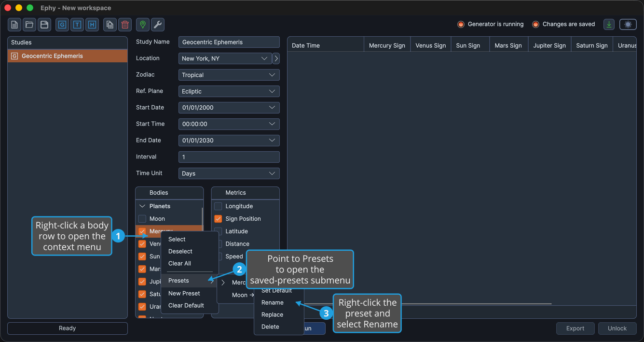
Task: Choose Clear Default from the context menu
Action: [x=190, y=305]
